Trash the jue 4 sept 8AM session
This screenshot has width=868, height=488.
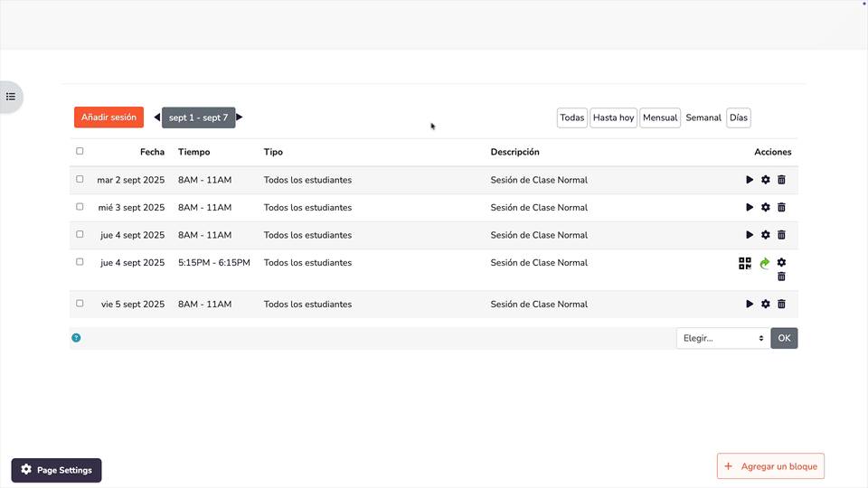781,235
